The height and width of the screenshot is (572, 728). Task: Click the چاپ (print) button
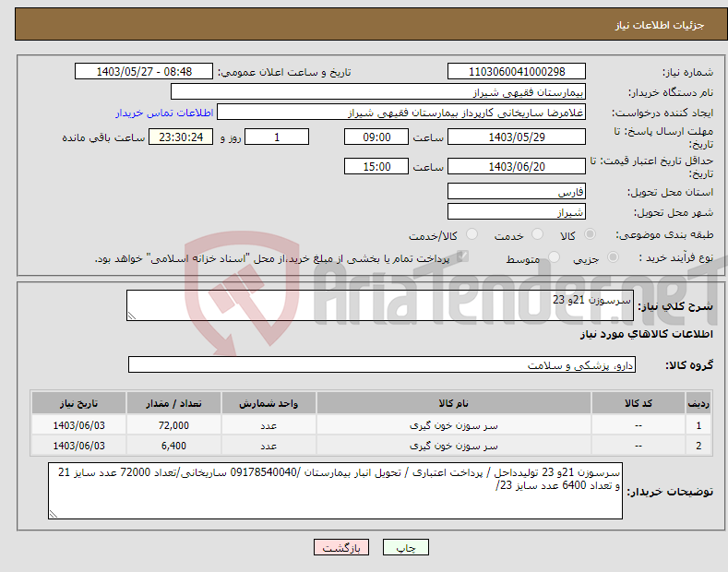[x=405, y=547]
